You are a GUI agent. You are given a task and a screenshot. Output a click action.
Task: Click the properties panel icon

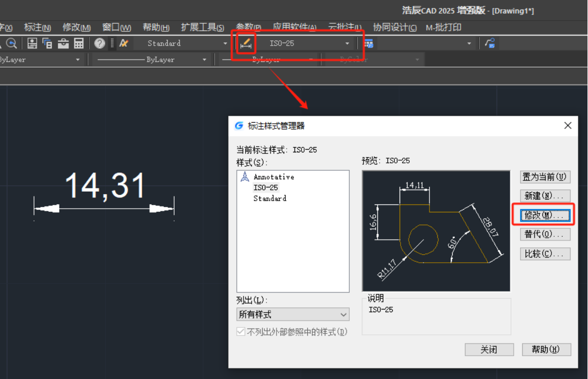click(32, 43)
